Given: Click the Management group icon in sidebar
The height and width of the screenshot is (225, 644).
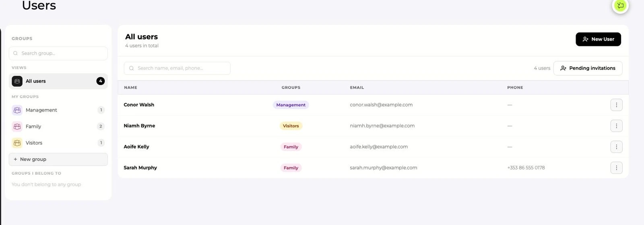Looking at the screenshot, I should 17,110.
